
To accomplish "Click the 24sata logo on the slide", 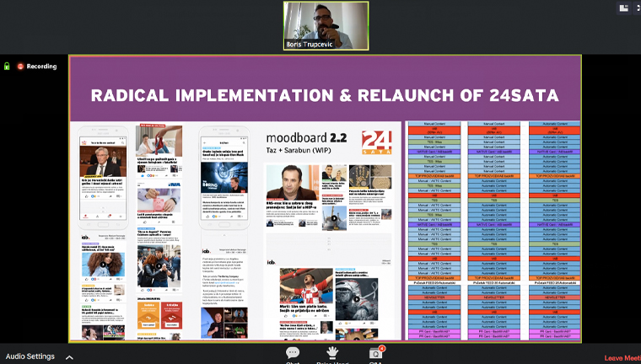I will (x=376, y=142).
